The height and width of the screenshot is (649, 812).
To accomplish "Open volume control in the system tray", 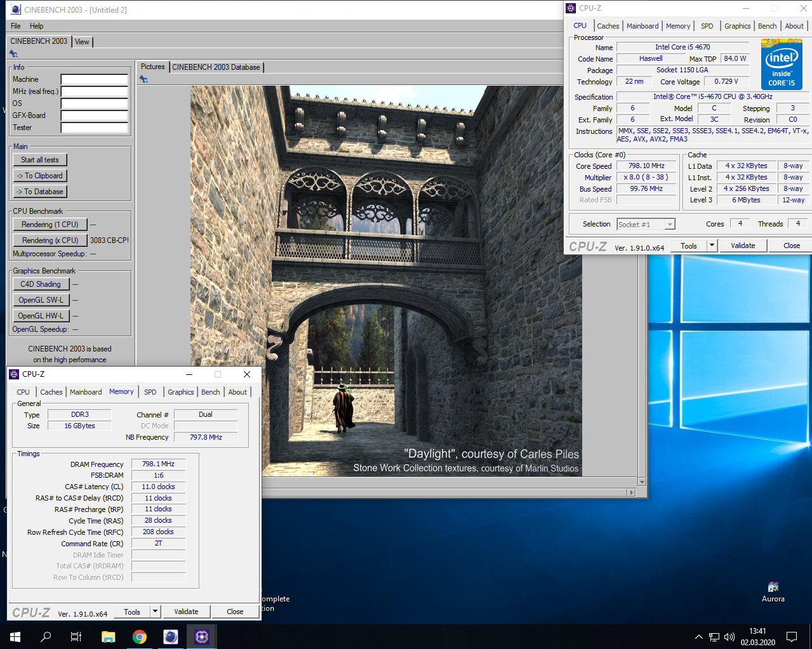I will click(x=729, y=636).
